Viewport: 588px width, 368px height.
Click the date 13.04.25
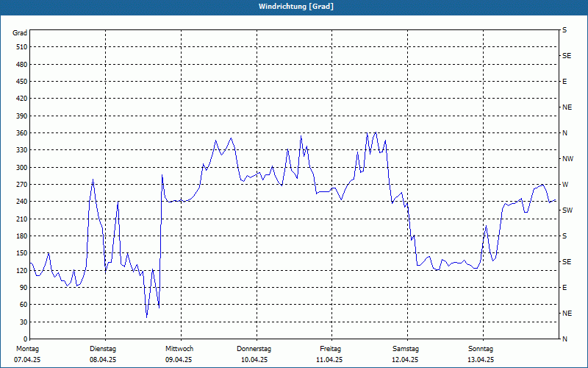point(481,360)
